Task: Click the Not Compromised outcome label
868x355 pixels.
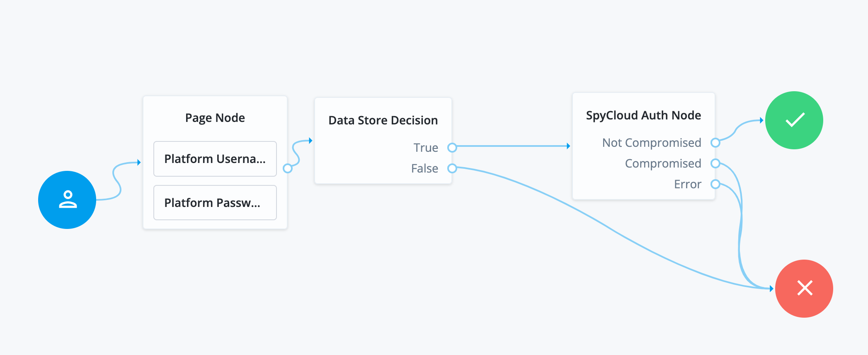Action: (652, 143)
